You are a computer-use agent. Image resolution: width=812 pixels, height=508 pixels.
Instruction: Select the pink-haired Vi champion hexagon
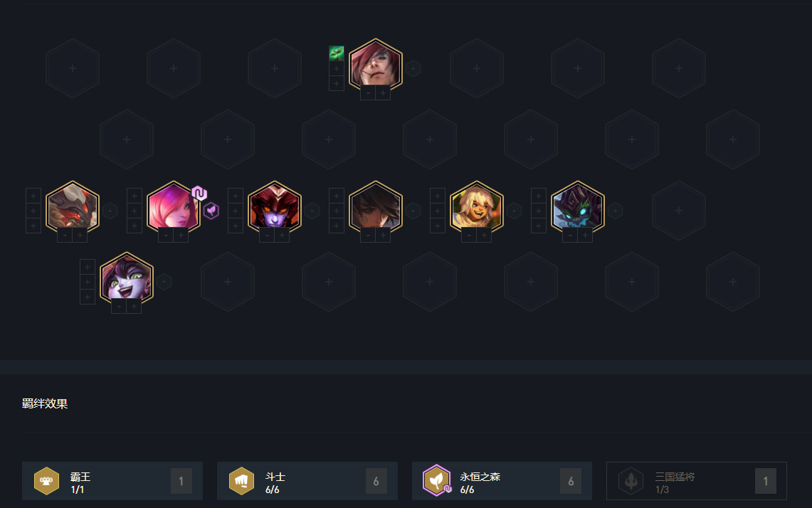(174, 208)
